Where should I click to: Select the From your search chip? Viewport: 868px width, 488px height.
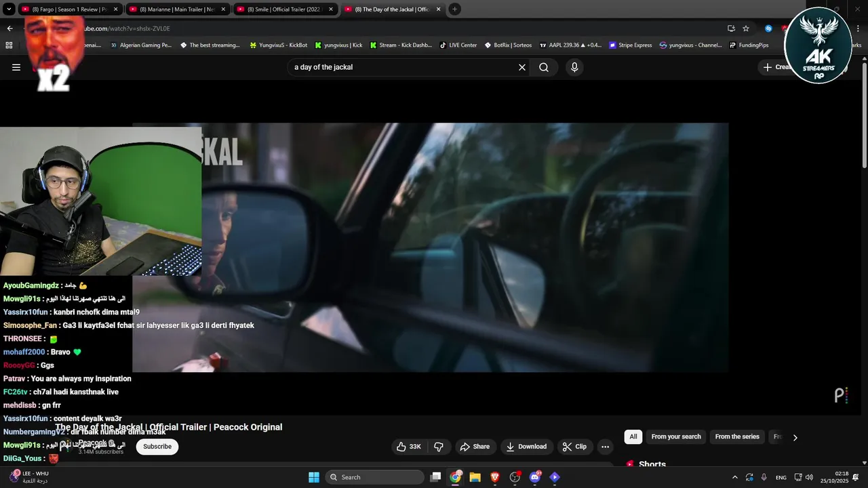click(676, 436)
